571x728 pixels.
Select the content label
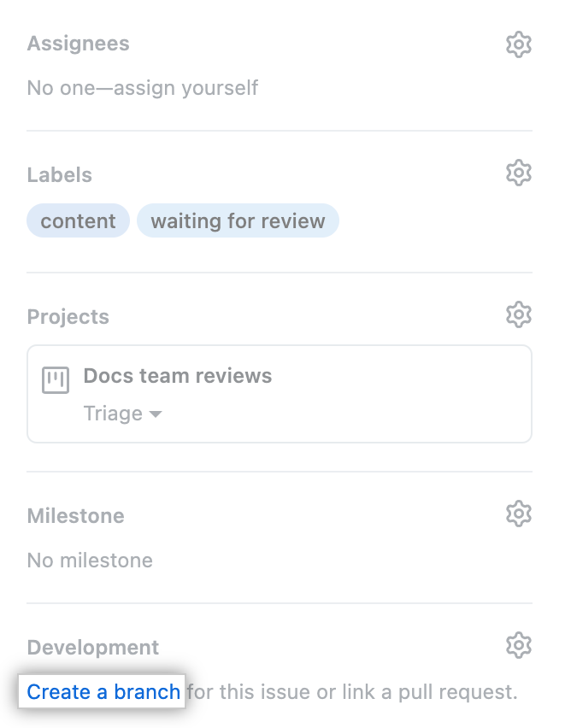[x=78, y=220]
